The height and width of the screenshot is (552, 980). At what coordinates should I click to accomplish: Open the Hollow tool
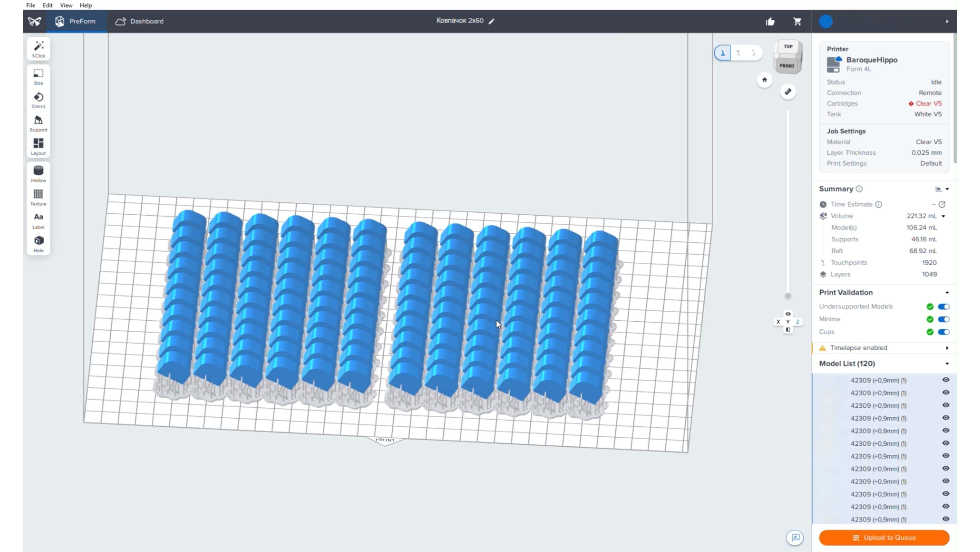click(39, 174)
